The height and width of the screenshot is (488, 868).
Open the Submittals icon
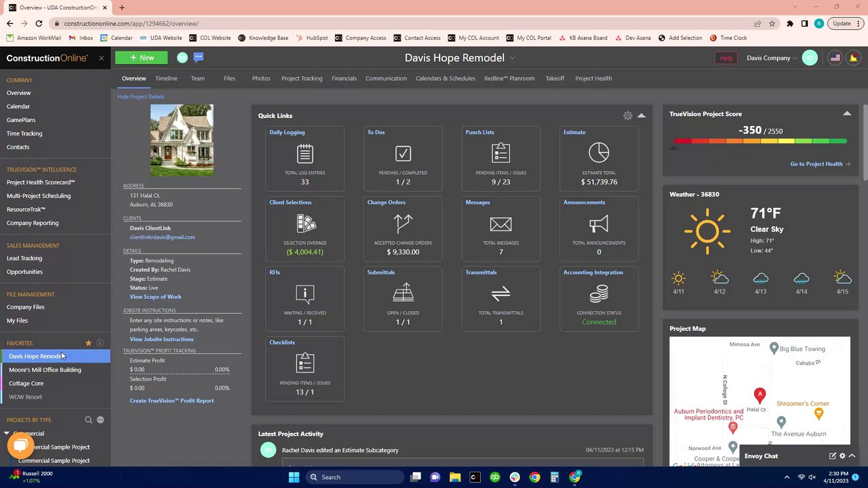(x=403, y=293)
